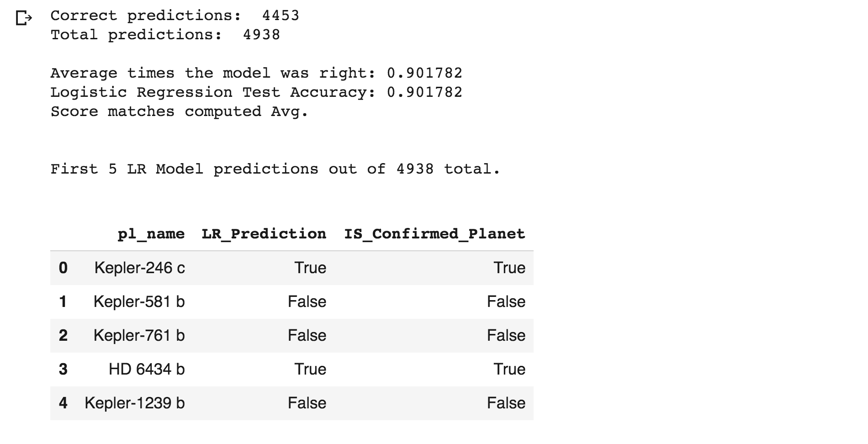Click LR_Prediction True value for Kepler-246 c
Image resolution: width=868 pixels, height=444 pixels.
pyautogui.click(x=310, y=268)
